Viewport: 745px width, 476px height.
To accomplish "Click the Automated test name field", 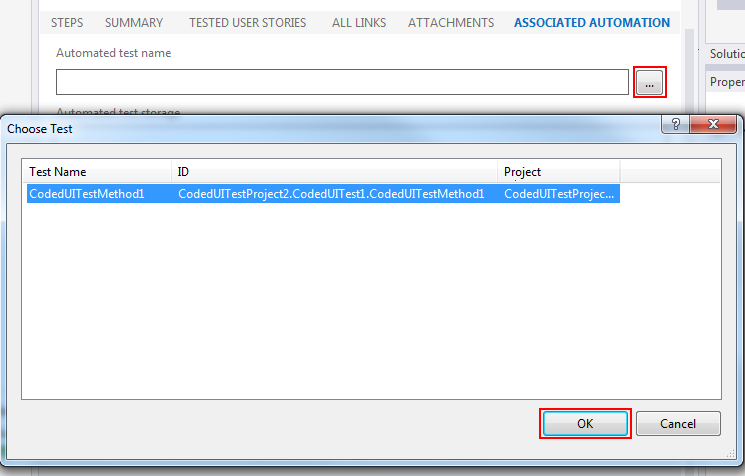I will coord(342,82).
